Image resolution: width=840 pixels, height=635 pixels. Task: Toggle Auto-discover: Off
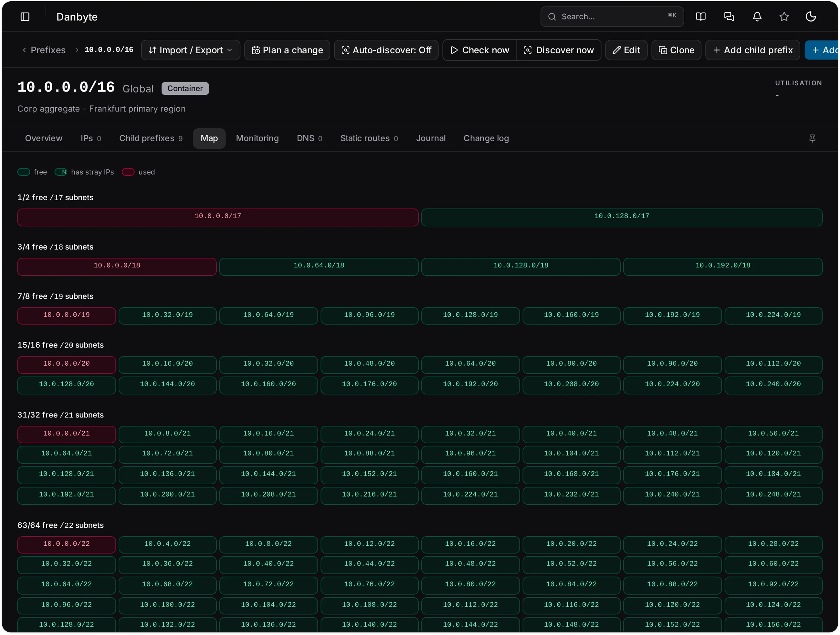[386, 50]
